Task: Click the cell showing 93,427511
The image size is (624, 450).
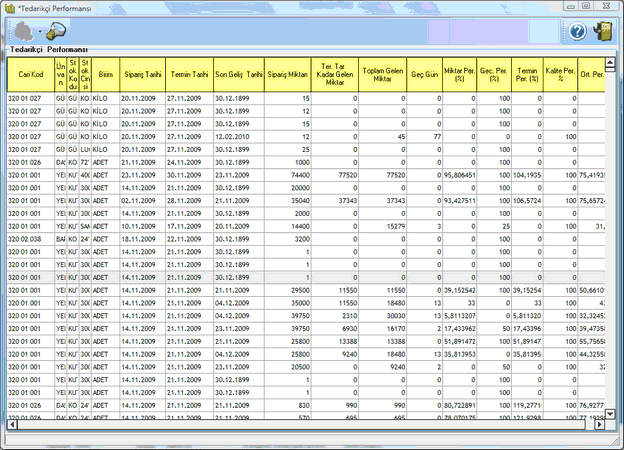Action: coord(459,201)
